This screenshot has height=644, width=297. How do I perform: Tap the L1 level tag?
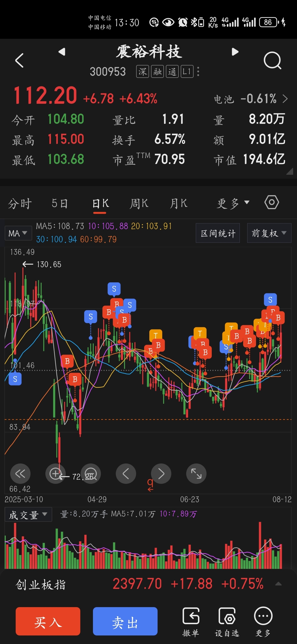[x=187, y=72]
